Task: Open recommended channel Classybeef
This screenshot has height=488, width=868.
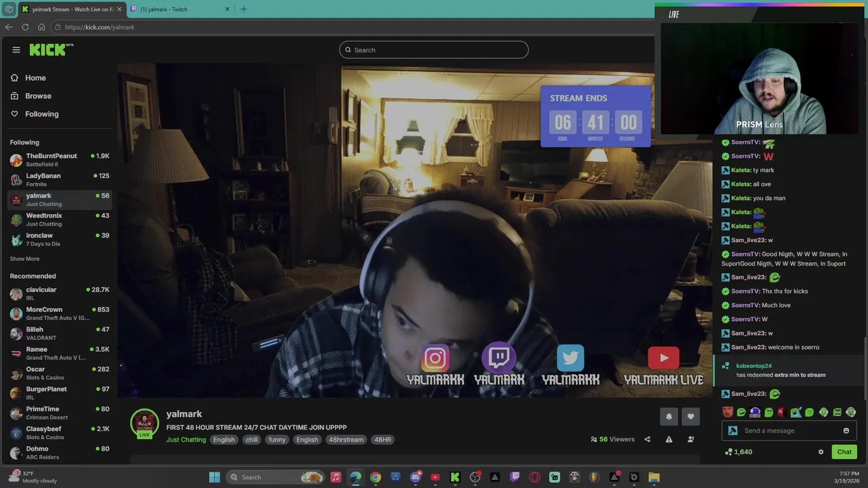Action: pyautogui.click(x=60, y=433)
